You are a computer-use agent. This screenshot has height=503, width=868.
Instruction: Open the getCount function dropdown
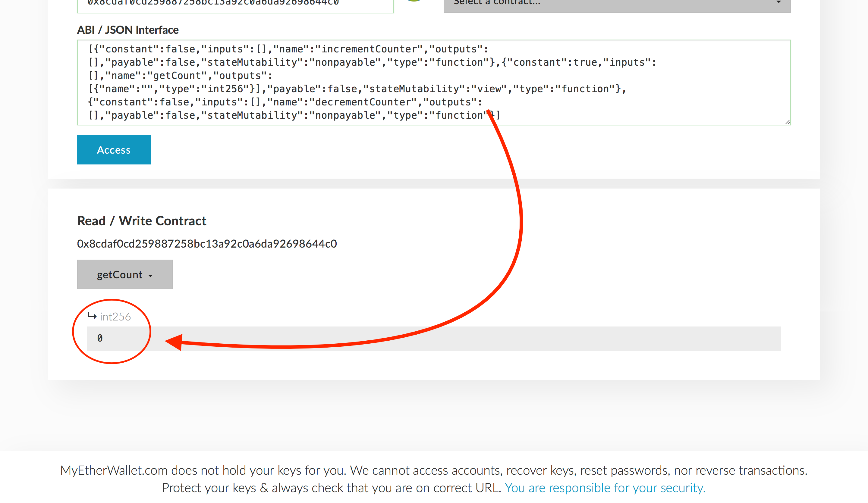[124, 274]
